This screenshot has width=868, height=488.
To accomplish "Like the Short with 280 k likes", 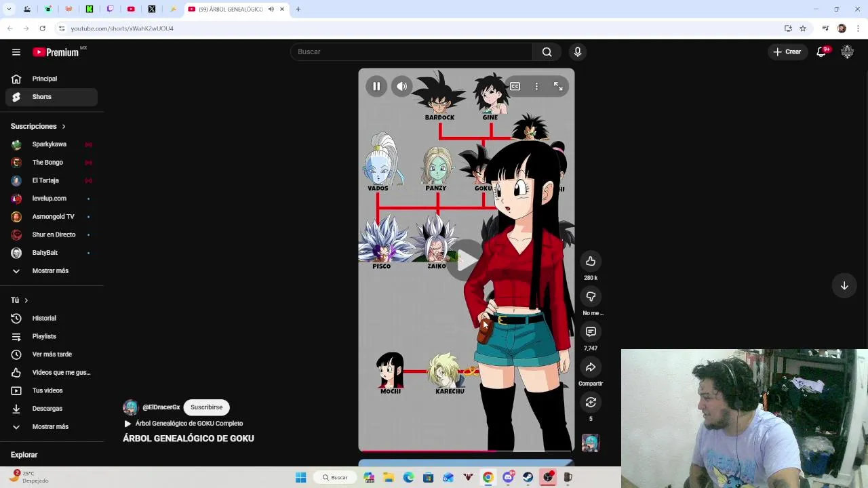I will click(x=591, y=261).
